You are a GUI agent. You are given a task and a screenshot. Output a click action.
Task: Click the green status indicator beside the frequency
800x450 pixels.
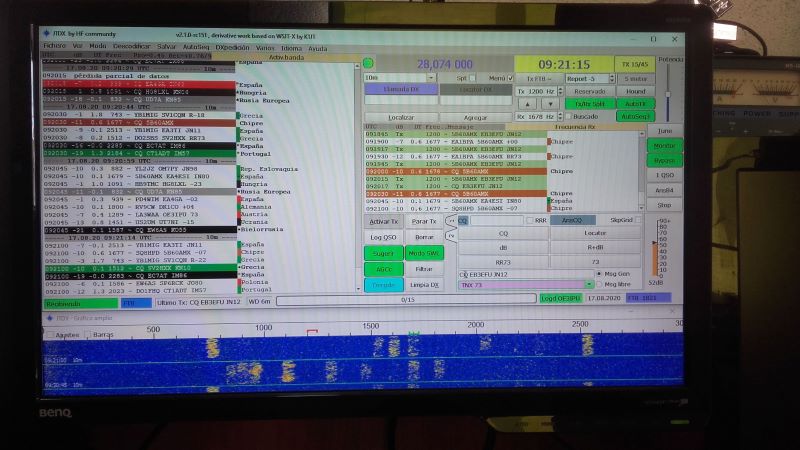(x=369, y=63)
